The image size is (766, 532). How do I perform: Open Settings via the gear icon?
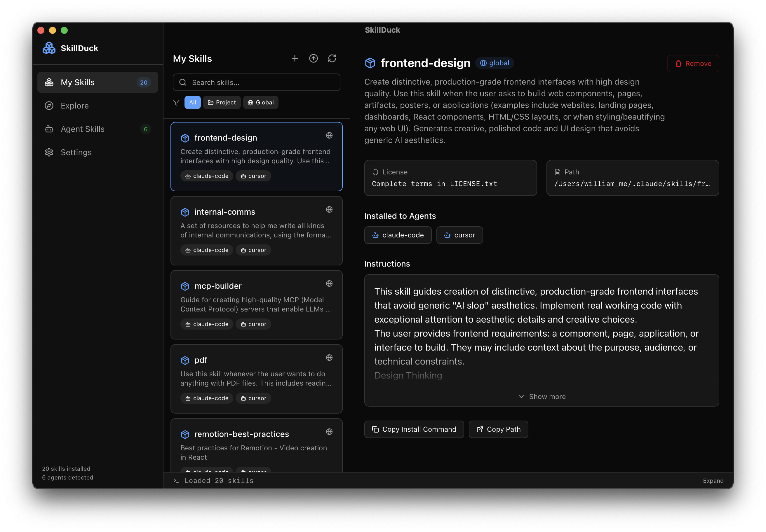coord(49,152)
